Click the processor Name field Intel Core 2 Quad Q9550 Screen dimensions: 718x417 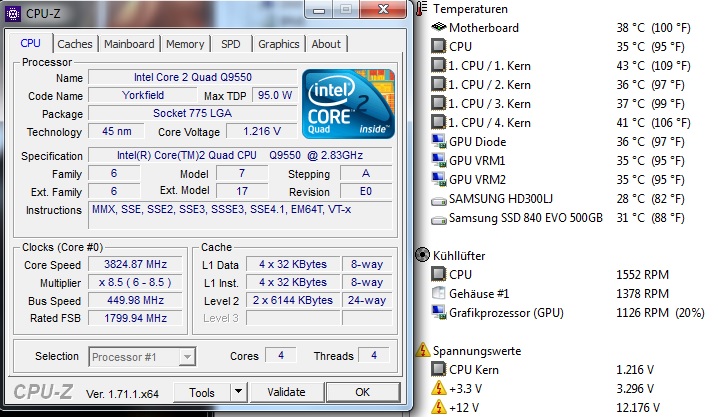pyautogui.click(x=193, y=77)
